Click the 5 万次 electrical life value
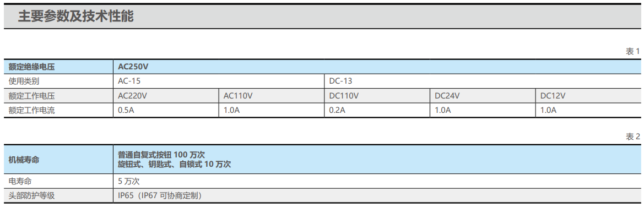The image size is (644, 213). pos(129,181)
